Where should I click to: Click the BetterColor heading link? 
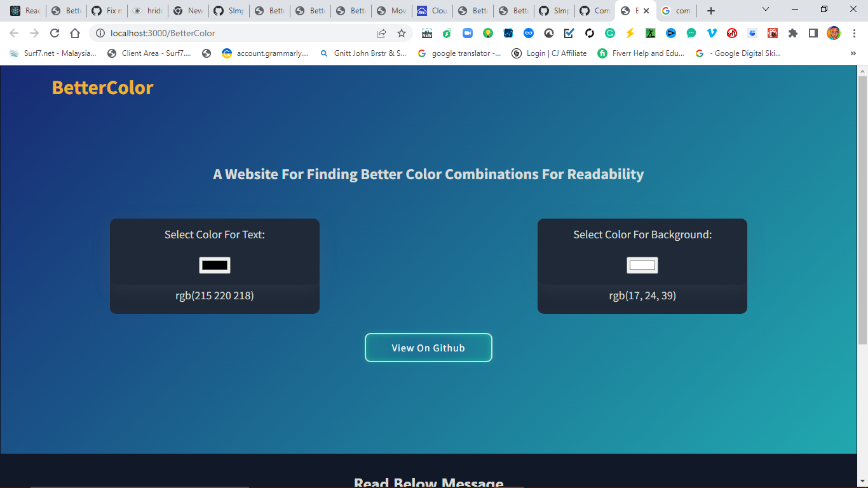[x=101, y=88]
